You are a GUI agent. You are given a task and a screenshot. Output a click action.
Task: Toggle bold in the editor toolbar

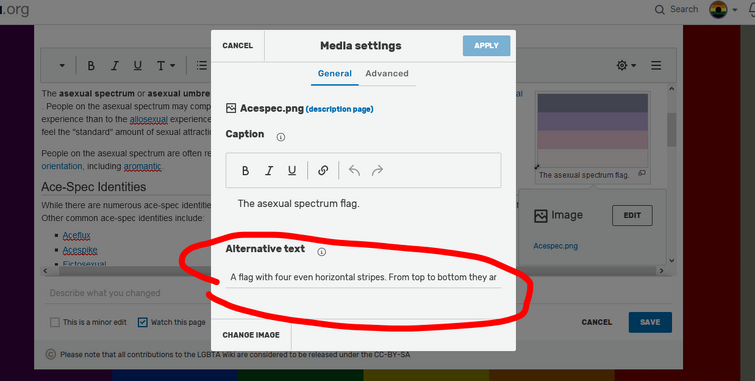(91, 66)
